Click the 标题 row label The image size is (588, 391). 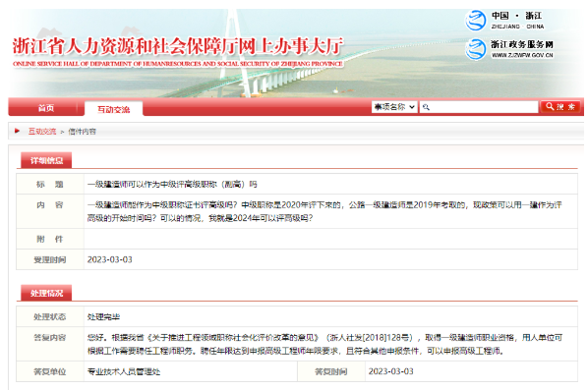pos(50,185)
